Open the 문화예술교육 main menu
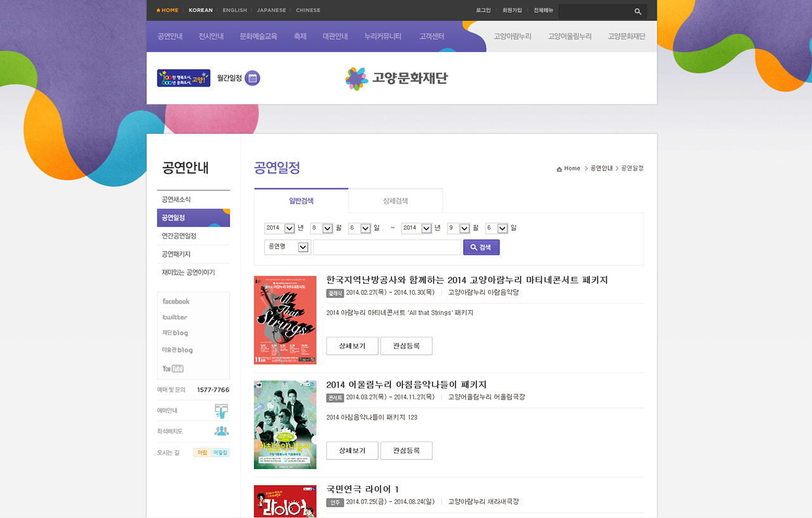 pos(258,37)
